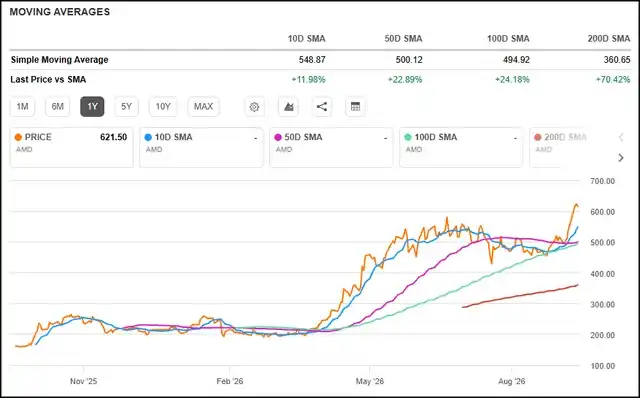Click the 200D SMA column header

pos(609,39)
